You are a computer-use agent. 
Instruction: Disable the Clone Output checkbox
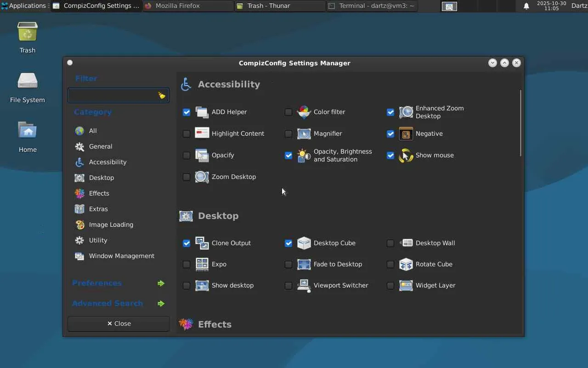(187, 243)
